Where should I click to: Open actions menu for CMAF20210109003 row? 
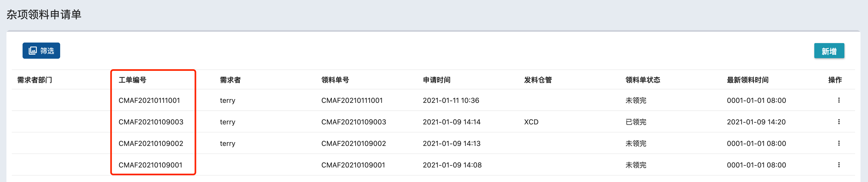pos(839,122)
